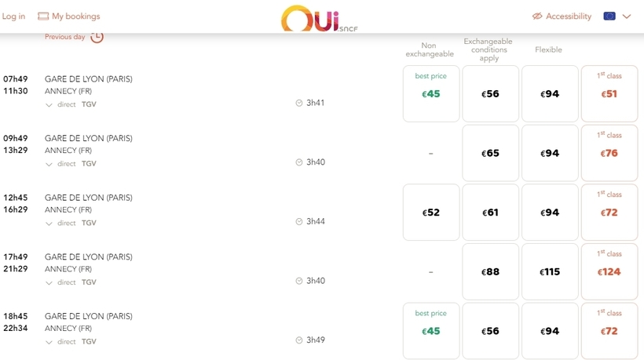Choose the €65 exchangeable fare at 09h49
644x360 pixels.
[x=490, y=153]
